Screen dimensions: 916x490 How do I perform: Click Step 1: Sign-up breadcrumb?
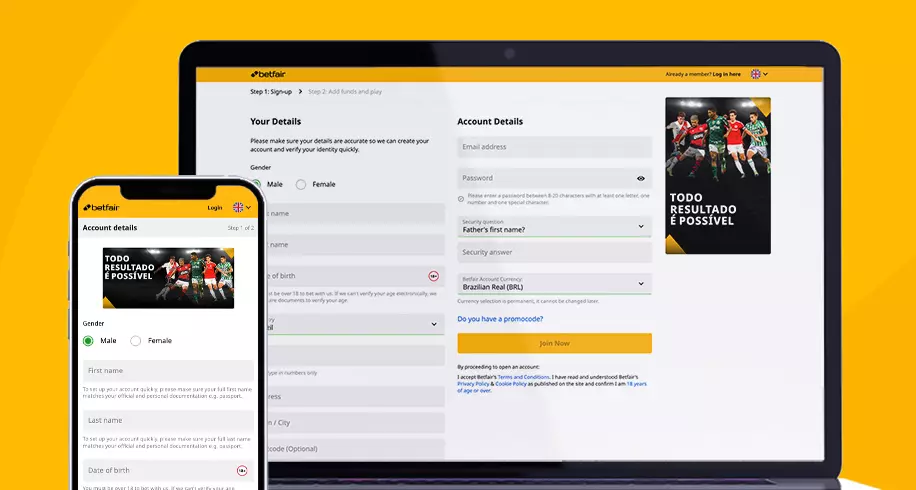[x=271, y=92]
